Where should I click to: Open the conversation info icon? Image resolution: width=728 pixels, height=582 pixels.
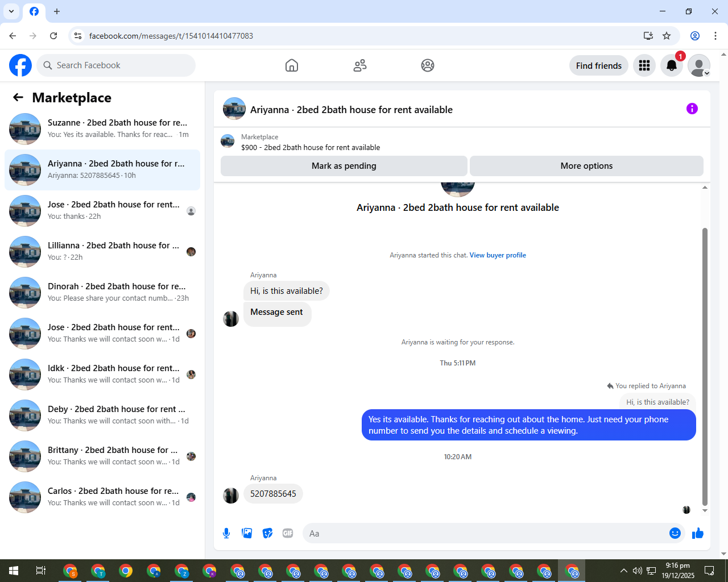(692, 109)
